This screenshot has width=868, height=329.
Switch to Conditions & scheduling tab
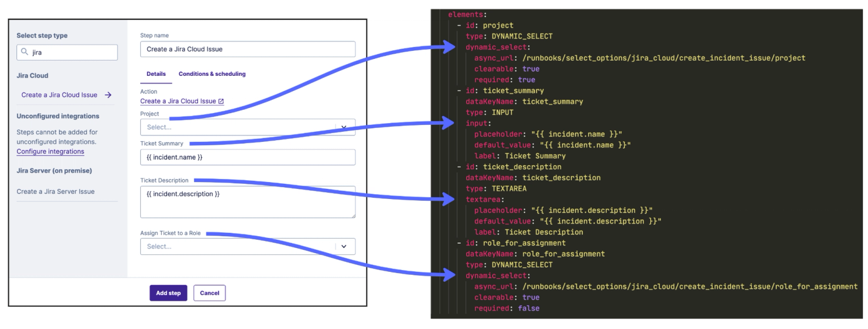[x=212, y=74]
